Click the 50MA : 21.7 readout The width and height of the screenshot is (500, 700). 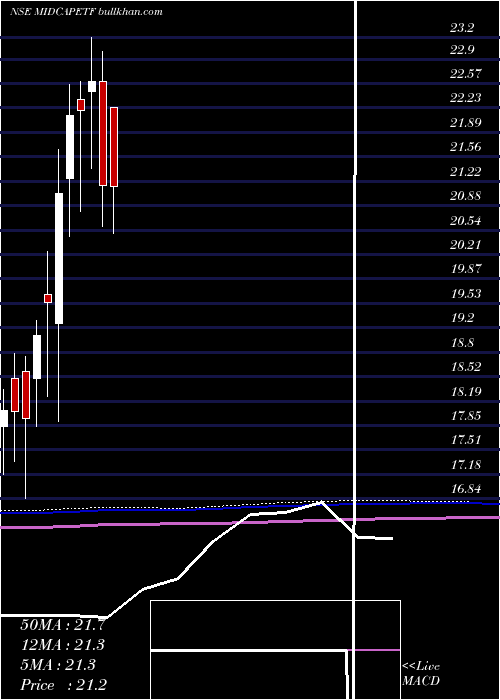[x=62, y=625]
